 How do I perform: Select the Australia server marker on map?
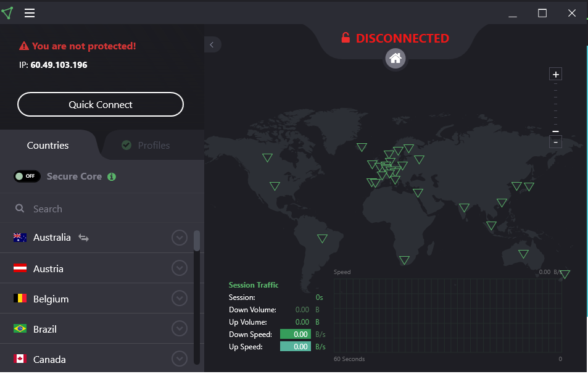523,254
